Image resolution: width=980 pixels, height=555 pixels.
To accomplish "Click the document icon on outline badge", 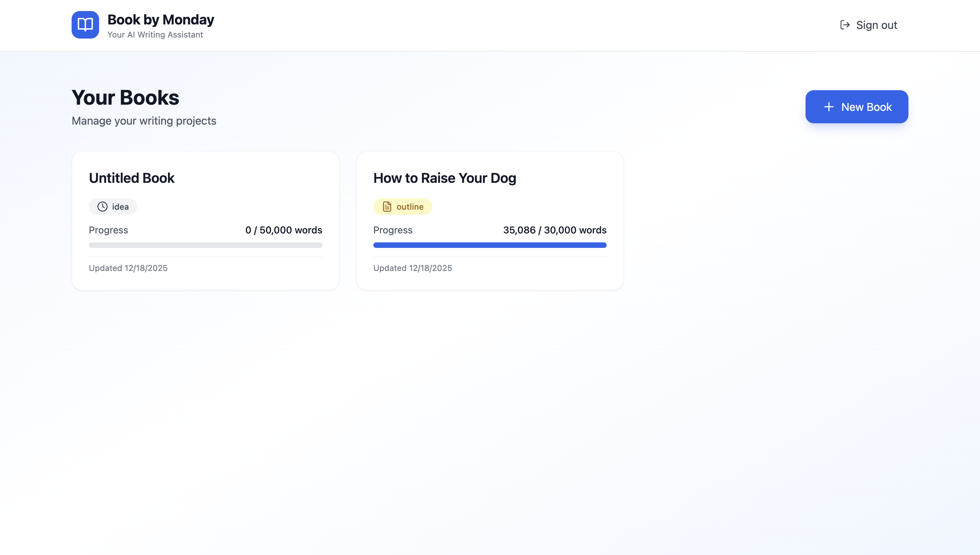I will click(387, 207).
